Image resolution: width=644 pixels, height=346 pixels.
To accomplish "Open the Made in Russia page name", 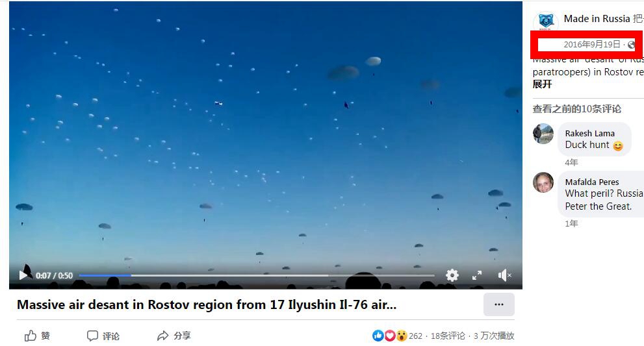I will 597,18.
